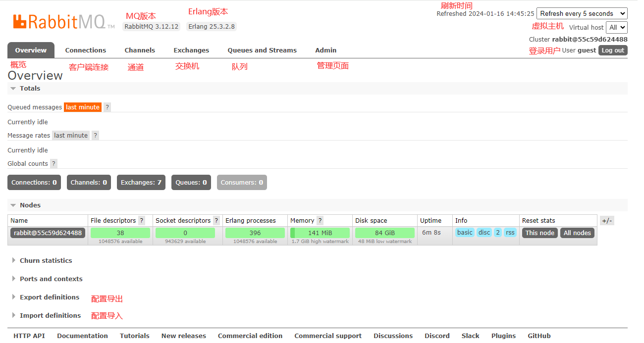The image size is (644, 343).
Task: Open the Channels: 0 count
Action: [x=89, y=183]
